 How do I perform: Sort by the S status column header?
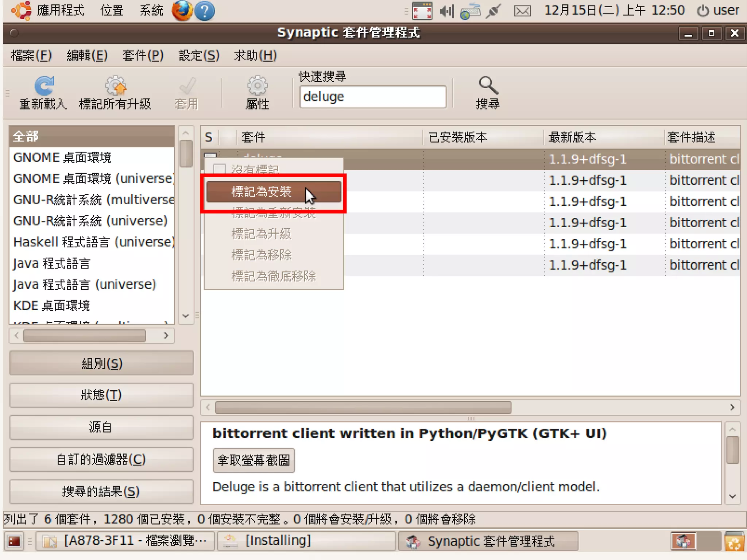pyautogui.click(x=209, y=138)
